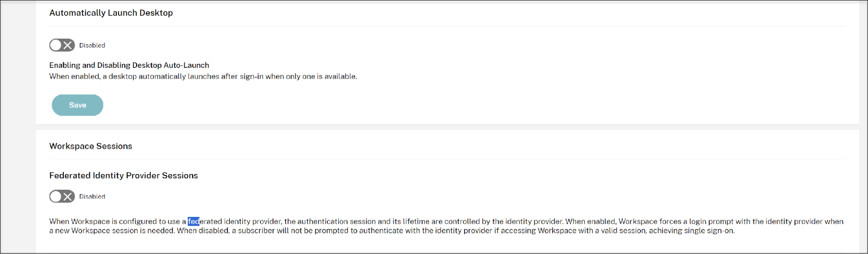Click the Save button
This screenshot has width=868, height=254.
point(77,105)
